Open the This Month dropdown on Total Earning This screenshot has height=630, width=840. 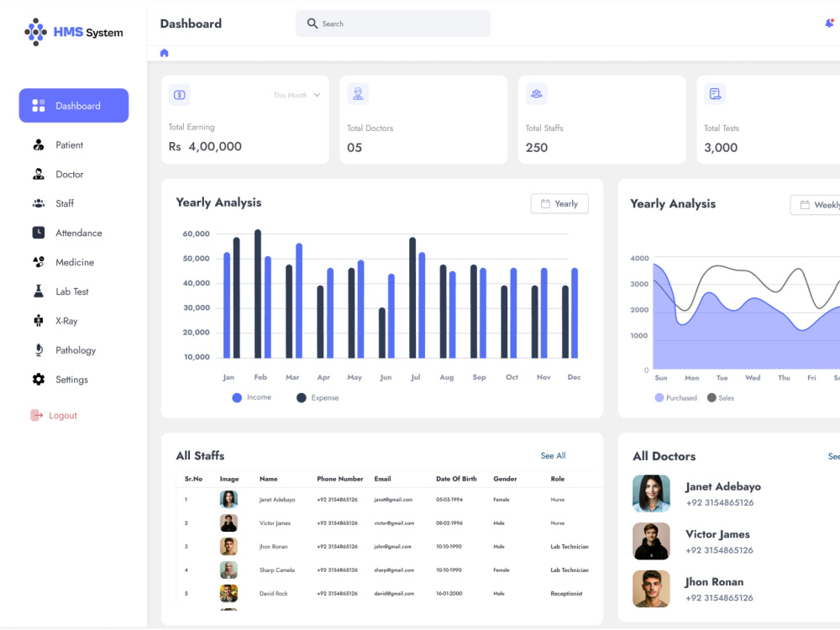(x=294, y=95)
